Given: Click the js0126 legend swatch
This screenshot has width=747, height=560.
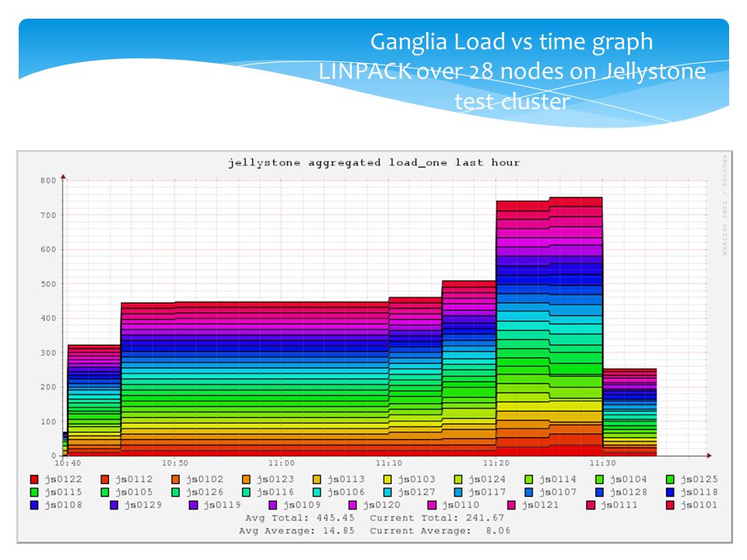Looking at the screenshot, I should click(175, 492).
